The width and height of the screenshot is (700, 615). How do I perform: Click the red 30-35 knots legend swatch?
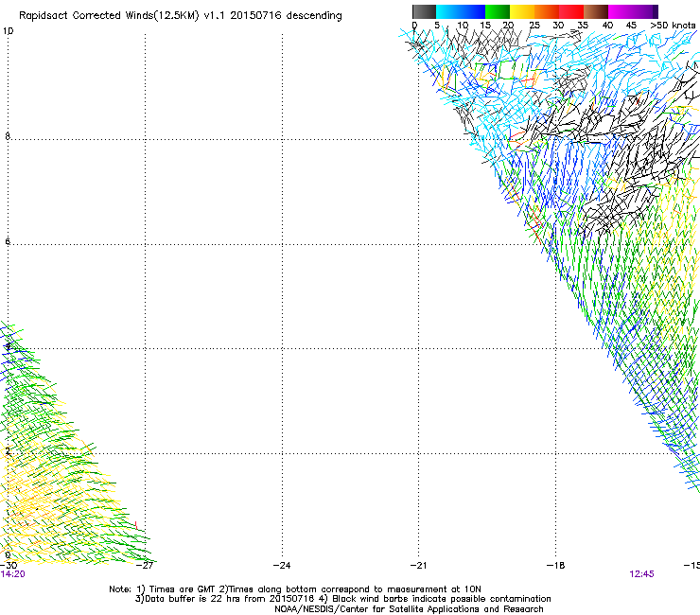(571, 11)
